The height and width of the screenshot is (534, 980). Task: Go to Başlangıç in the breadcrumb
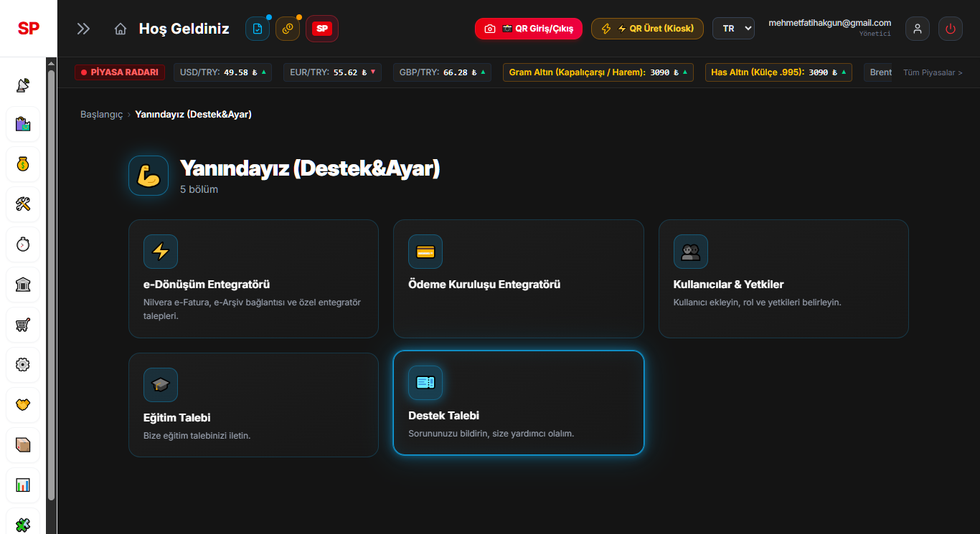[x=102, y=115]
